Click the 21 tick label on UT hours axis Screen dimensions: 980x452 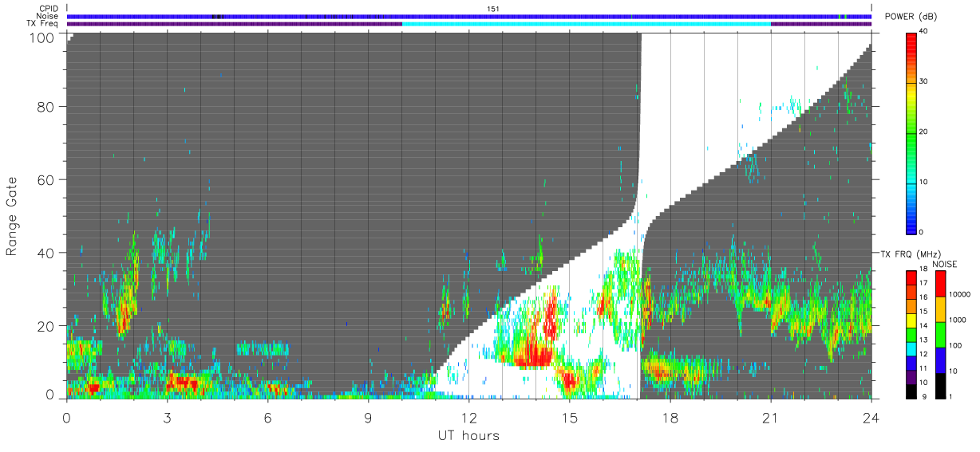770,417
